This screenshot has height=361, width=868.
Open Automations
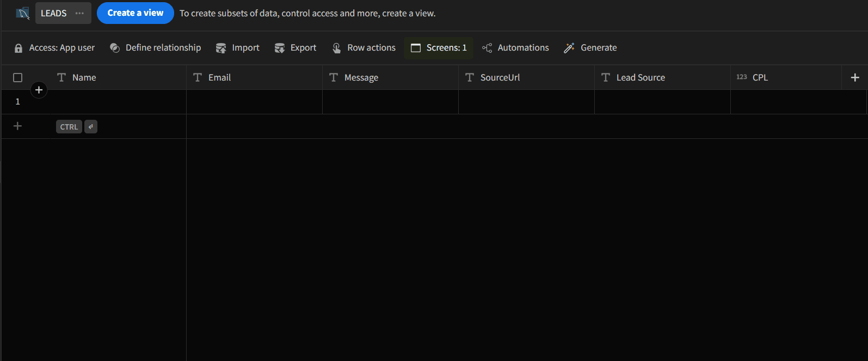[x=516, y=48]
